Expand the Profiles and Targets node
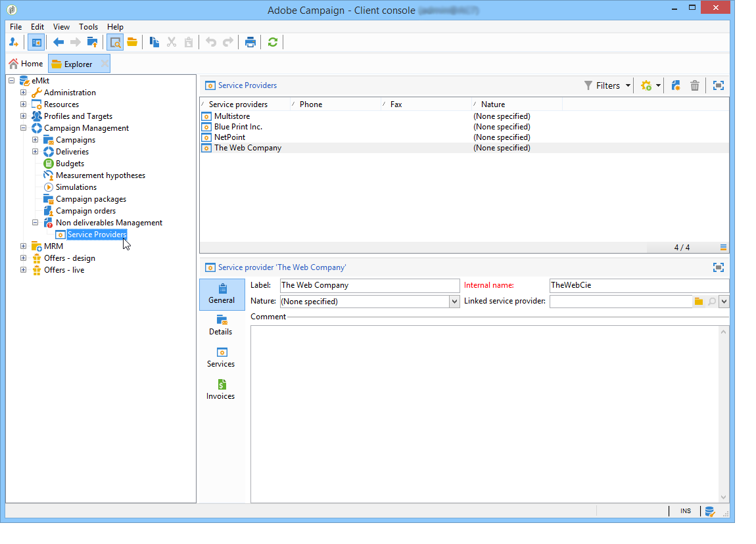The height and width of the screenshot is (544, 756). click(x=23, y=116)
